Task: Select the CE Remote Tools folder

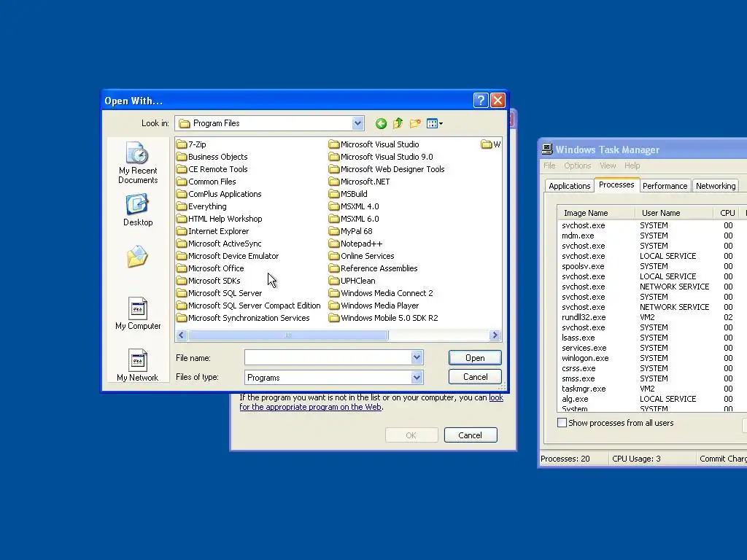Action: (212, 169)
